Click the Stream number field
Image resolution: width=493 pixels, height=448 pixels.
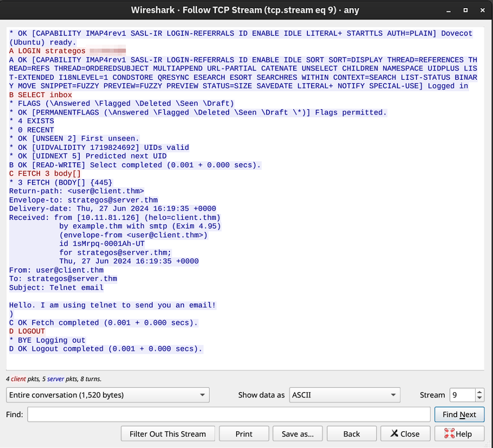point(462,395)
